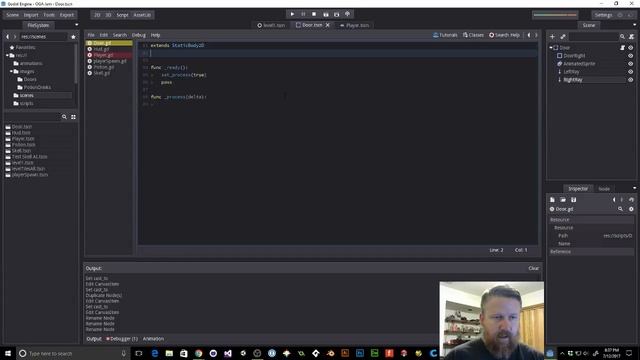Open the Inspector gear options
640x360 pixels.
(631, 209)
